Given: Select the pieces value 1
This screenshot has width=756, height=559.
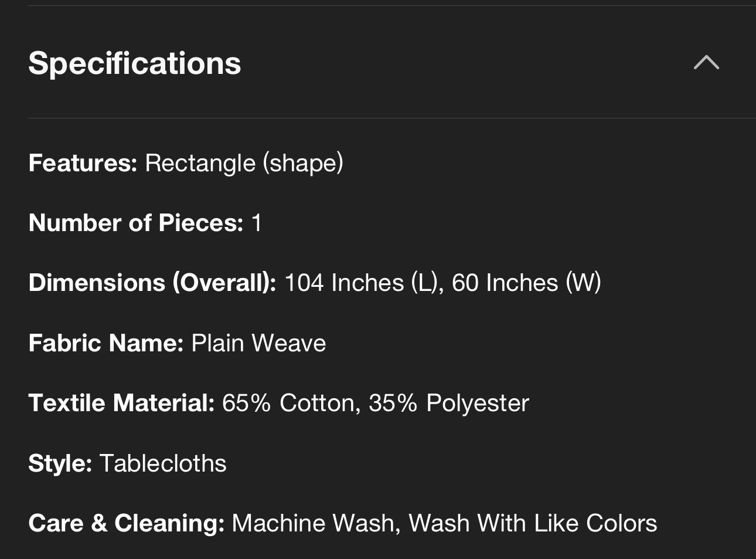Looking at the screenshot, I should (x=256, y=223).
